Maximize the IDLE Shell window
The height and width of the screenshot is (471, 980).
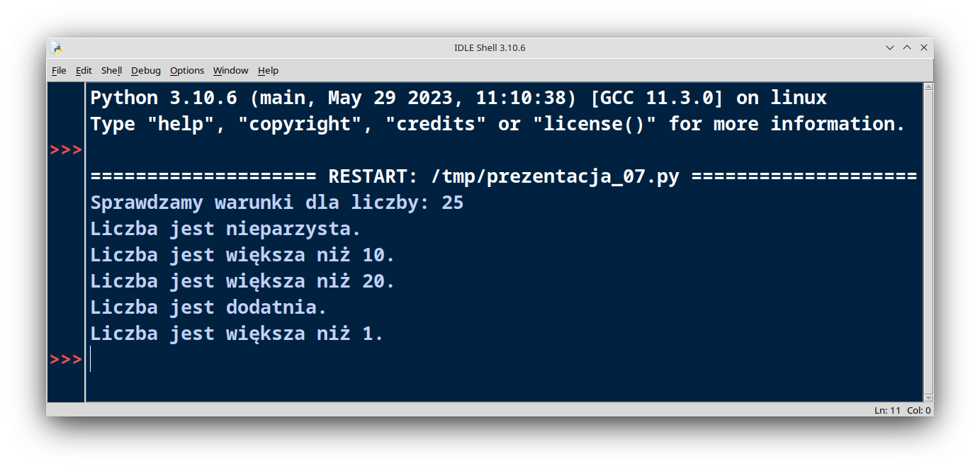(x=907, y=48)
